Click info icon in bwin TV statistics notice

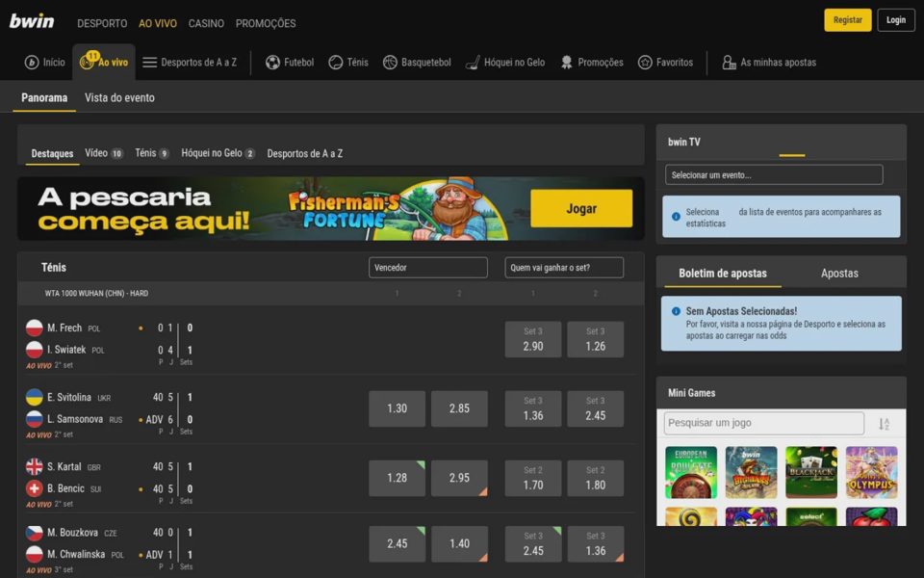tap(676, 217)
